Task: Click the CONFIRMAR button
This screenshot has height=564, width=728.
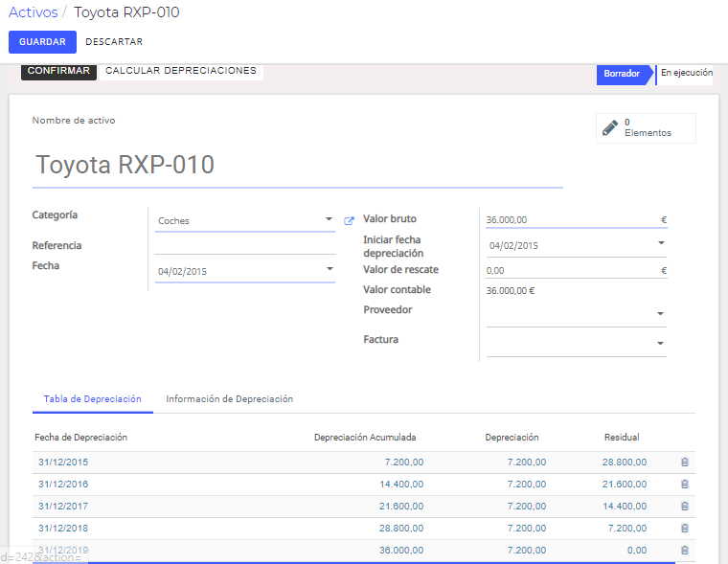Action: pyautogui.click(x=58, y=71)
